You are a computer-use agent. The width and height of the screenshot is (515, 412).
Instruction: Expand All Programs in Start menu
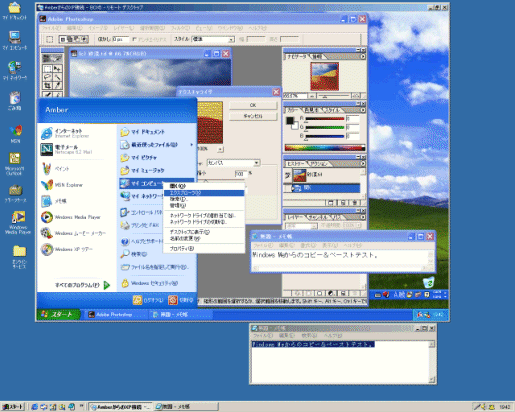pos(82,285)
